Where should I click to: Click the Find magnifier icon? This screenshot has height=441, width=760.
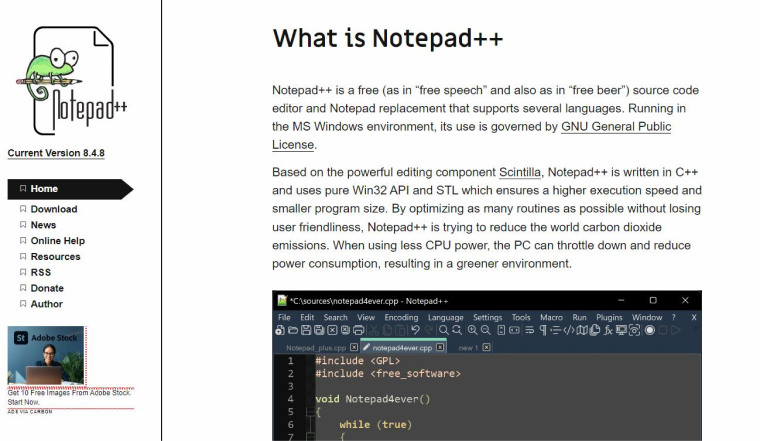click(x=443, y=331)
